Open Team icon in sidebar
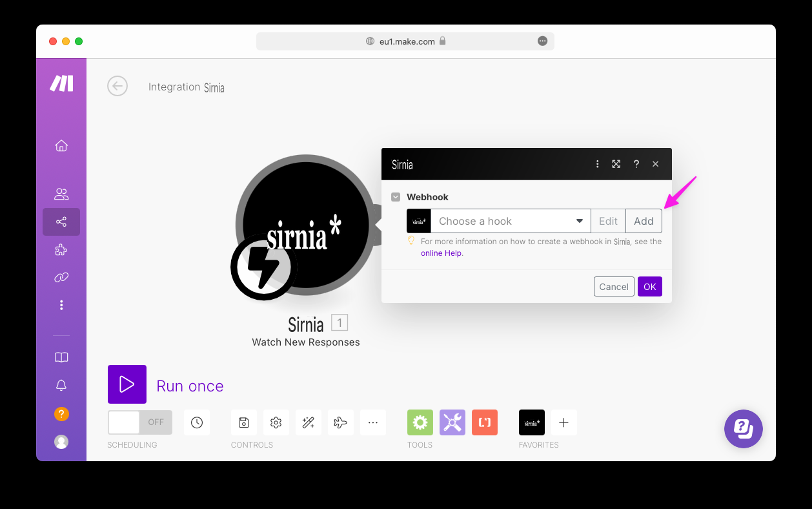The width and height of the screenshot is (812, 509). [61, 194]
